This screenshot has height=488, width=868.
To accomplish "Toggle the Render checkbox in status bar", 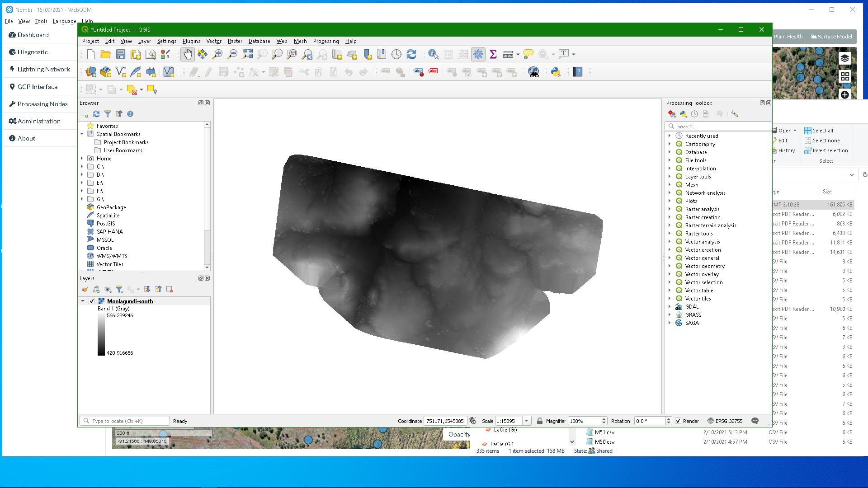I will pos(678,421).
